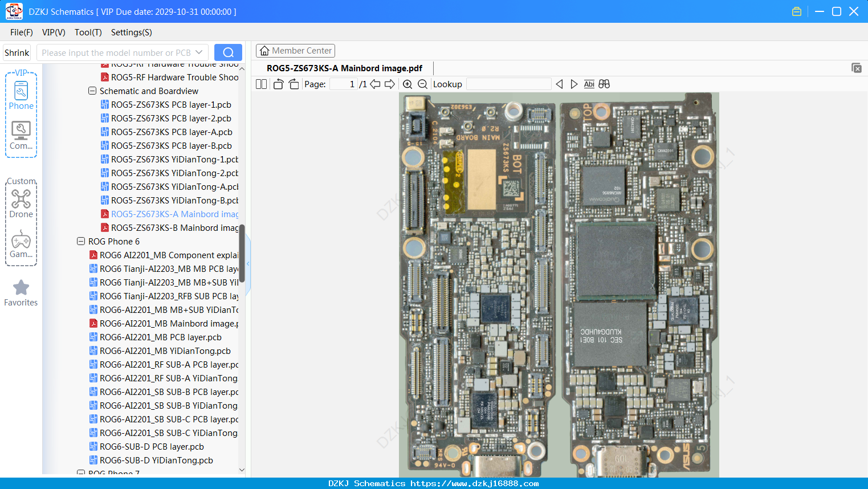
Task: Click the briefcase icon in title bar
Action: 797,11
